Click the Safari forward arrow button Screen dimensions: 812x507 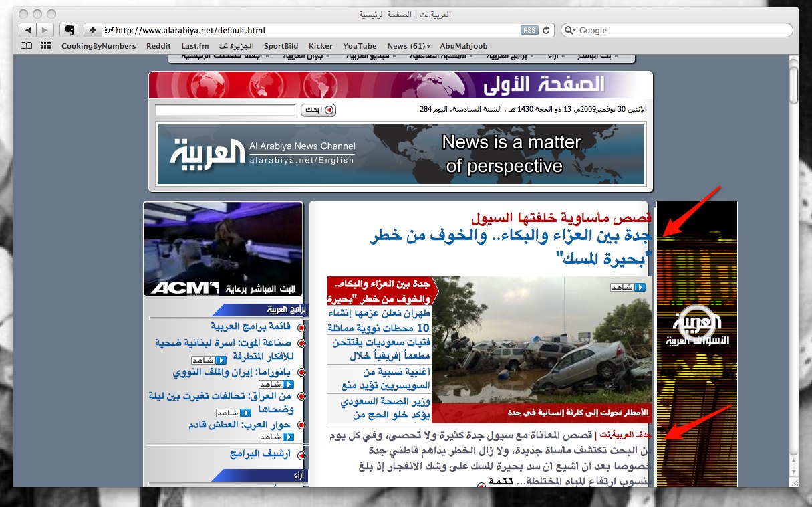tap(45, 30)
